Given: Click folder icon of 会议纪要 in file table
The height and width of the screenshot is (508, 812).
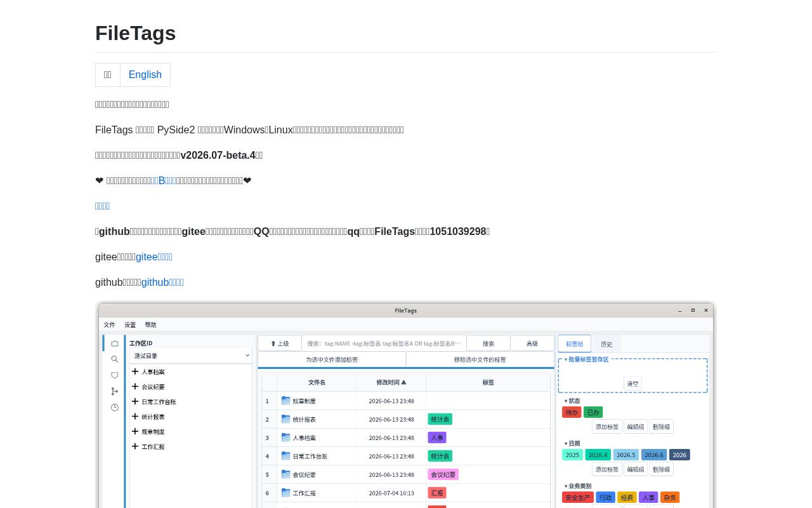Looking at the screenshot, I should [285, 474].
